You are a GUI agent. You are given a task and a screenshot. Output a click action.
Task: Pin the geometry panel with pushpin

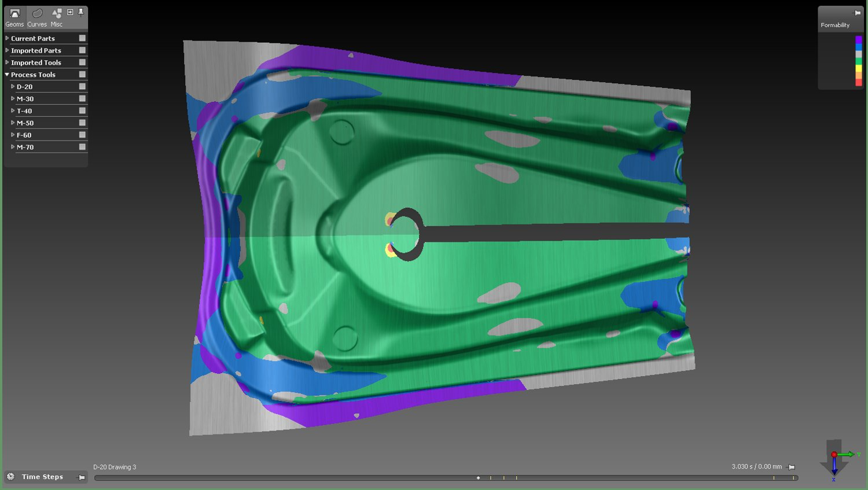(x=80, y=12)
